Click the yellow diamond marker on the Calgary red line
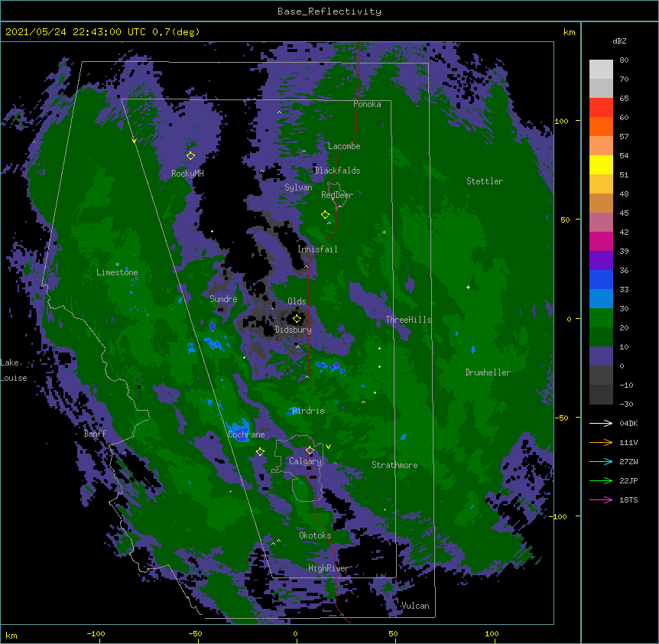 coord(310,450)
